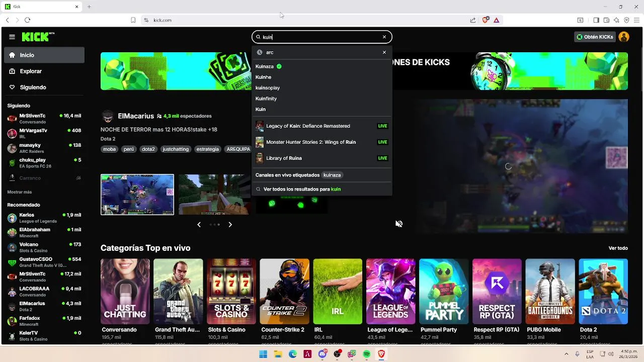Clear the search field with its X
The image size is (644, 362).
coord(384,37)
